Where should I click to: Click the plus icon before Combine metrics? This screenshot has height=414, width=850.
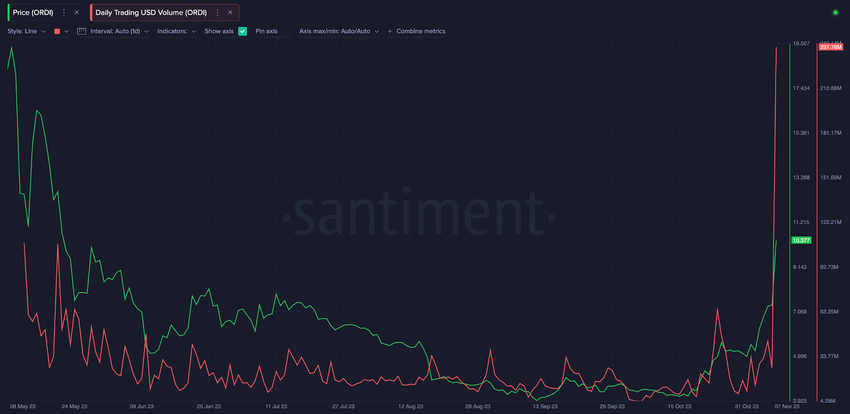[390, 31]
